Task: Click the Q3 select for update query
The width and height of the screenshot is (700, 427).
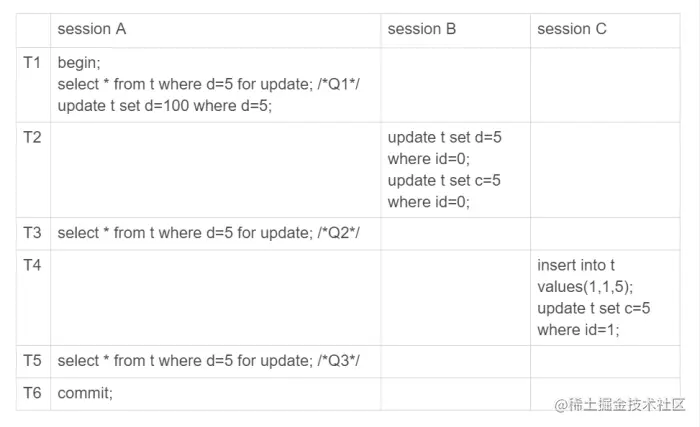Action: [208, 360]
